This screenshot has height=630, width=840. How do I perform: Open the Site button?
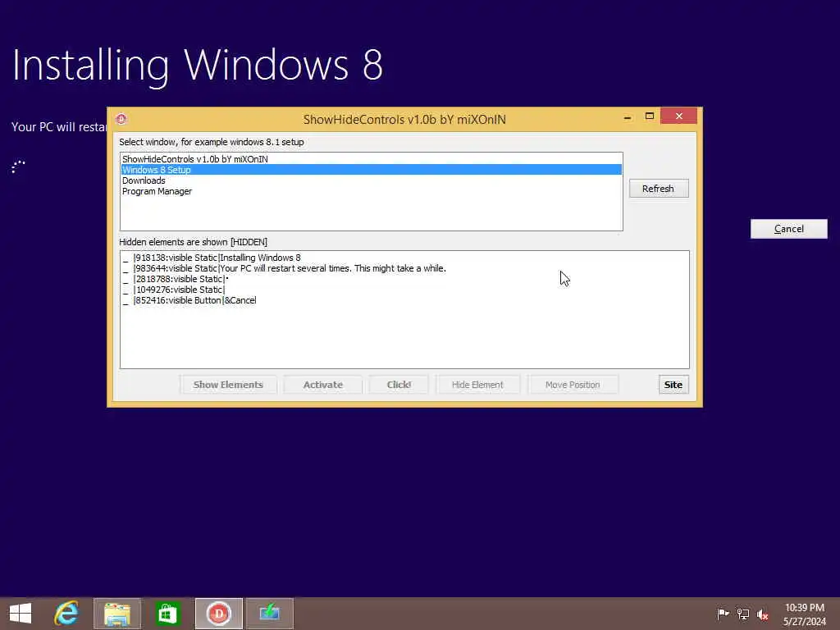point(673,385)
